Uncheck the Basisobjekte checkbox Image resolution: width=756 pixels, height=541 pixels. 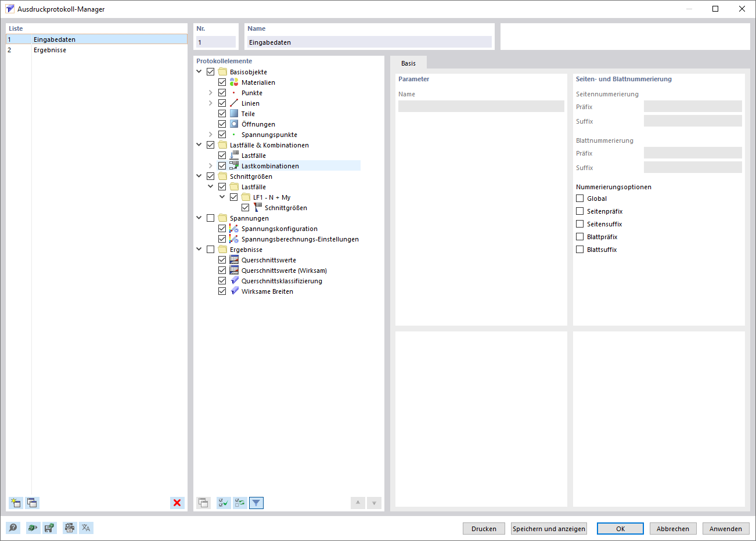pyautogui.click(x=210, y=72)
